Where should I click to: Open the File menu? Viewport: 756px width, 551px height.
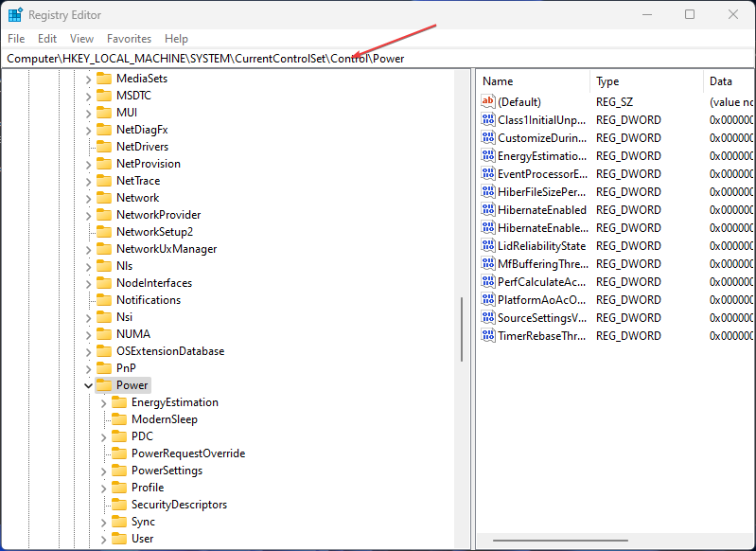16,39
